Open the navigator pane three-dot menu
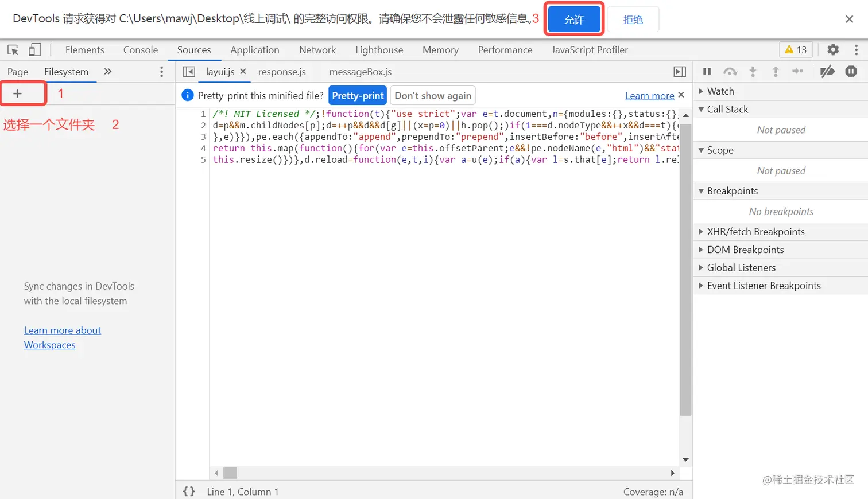 (161, 72)
